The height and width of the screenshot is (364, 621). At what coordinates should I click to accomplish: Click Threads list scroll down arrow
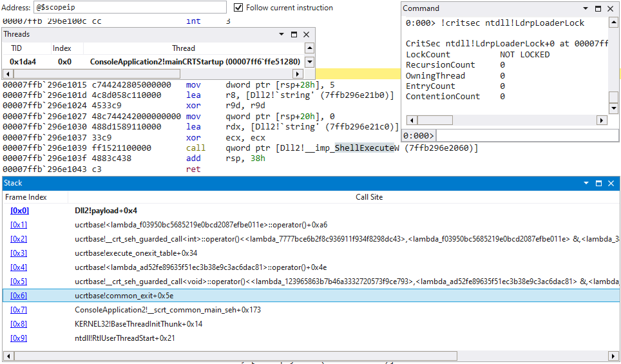(310, 62)
